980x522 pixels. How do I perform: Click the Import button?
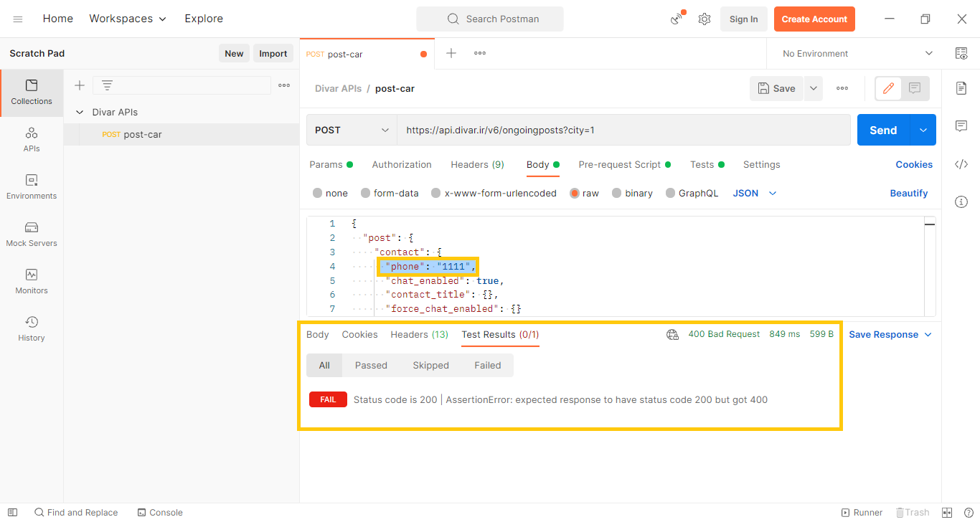[x=273, y=53]
